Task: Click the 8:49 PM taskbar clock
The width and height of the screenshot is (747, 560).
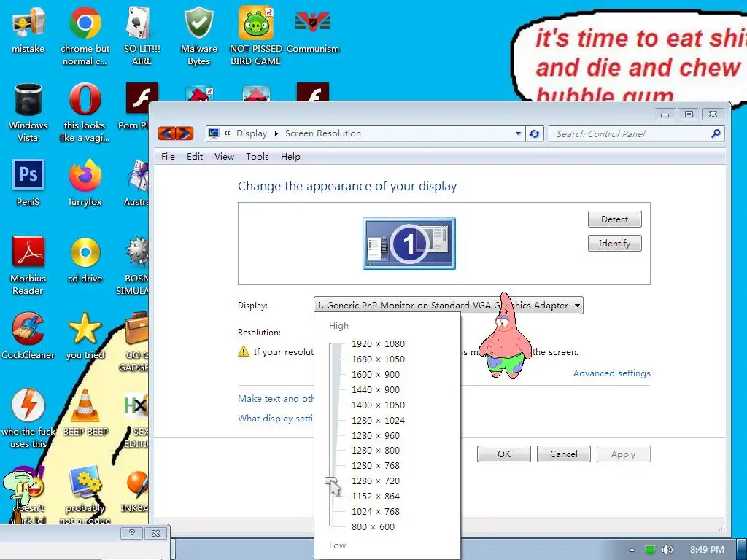Action: coord(706,550)
